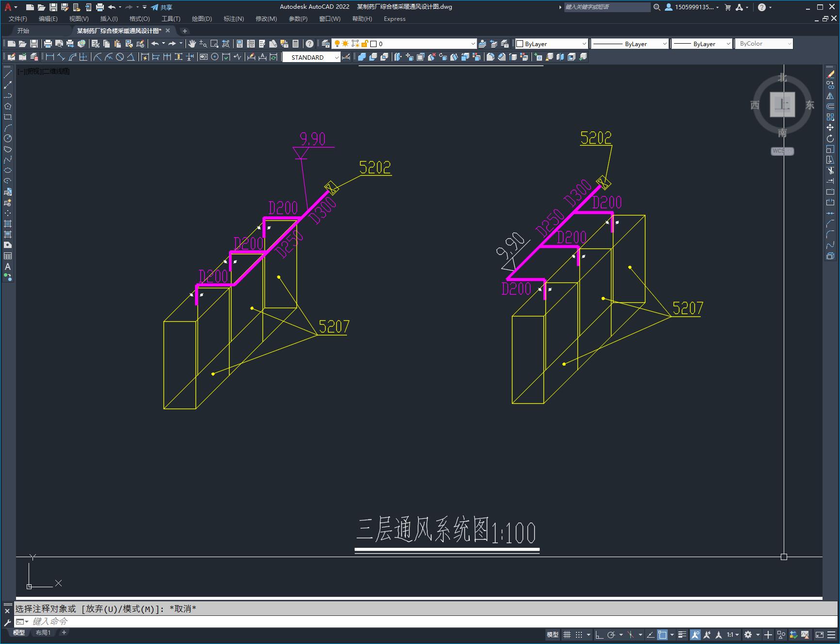Toggle lineweight display in status bar
Viewport: 840px width, 644px height.
tap(682, 634)
